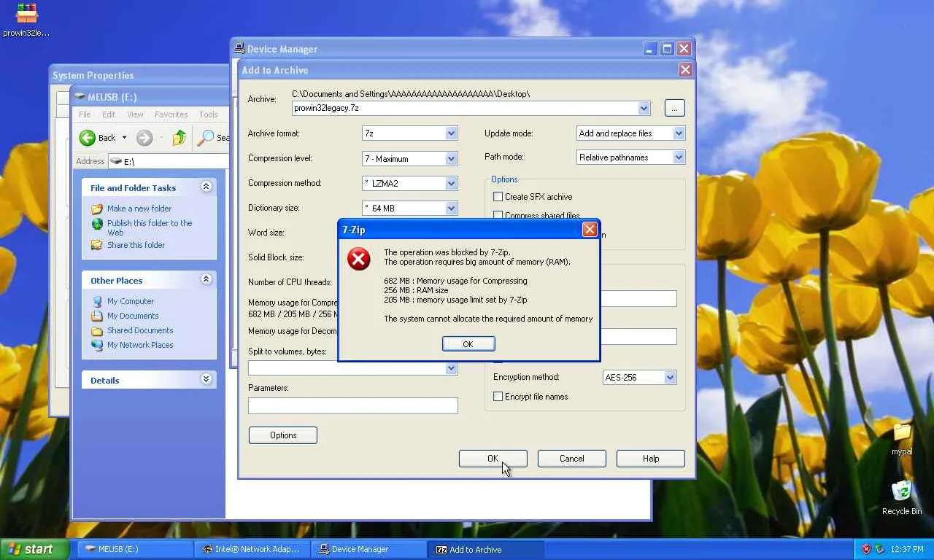Open the Update mode dropdown
This screenshot has height=560, width=934.
click(679, 133)
